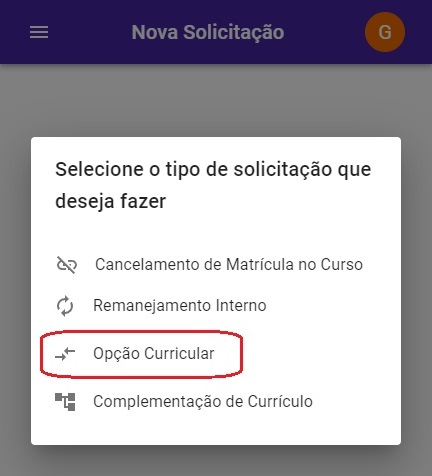Image resolution: width=432 pixels, height=476 pixels.
Task: Click the tree hierarchy icon for Complementação de Currículo
Action: (65, 402)
